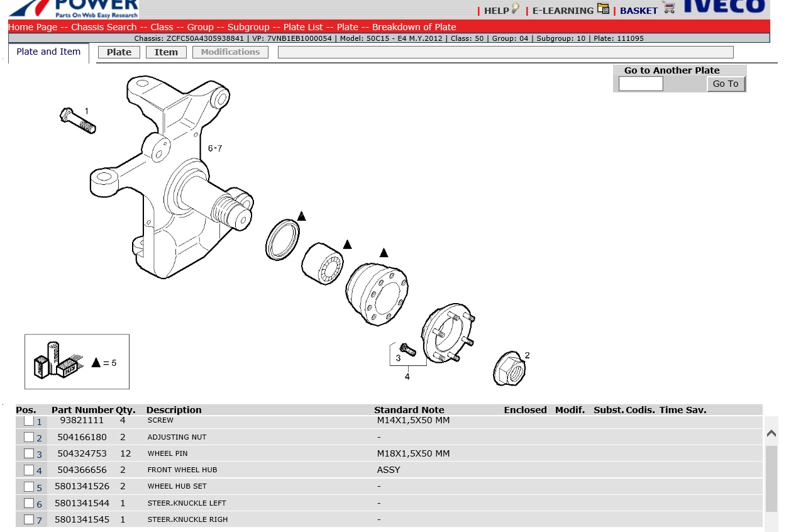
Task: Click the Description column header
Action: [174, 410]
